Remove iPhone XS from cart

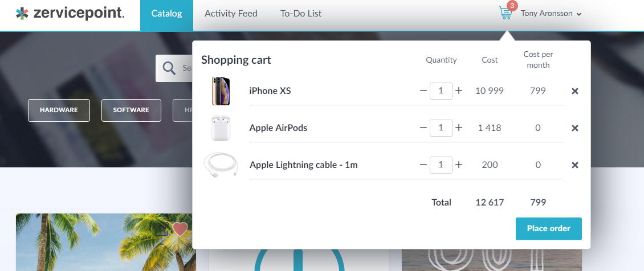575,91
